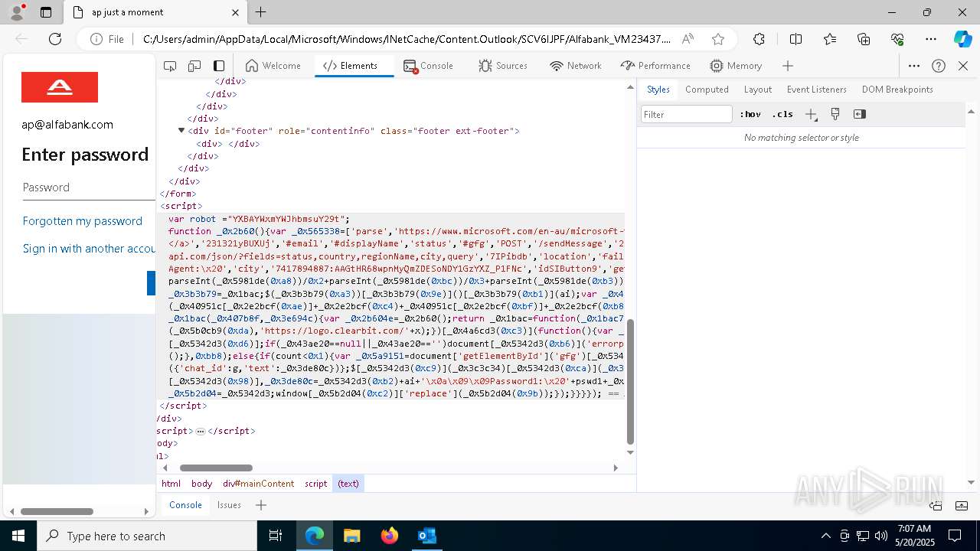Image resolution: width=980 pixels, height=551 pixels.
Task: Open the Collections icon
Action: [864, 39]
